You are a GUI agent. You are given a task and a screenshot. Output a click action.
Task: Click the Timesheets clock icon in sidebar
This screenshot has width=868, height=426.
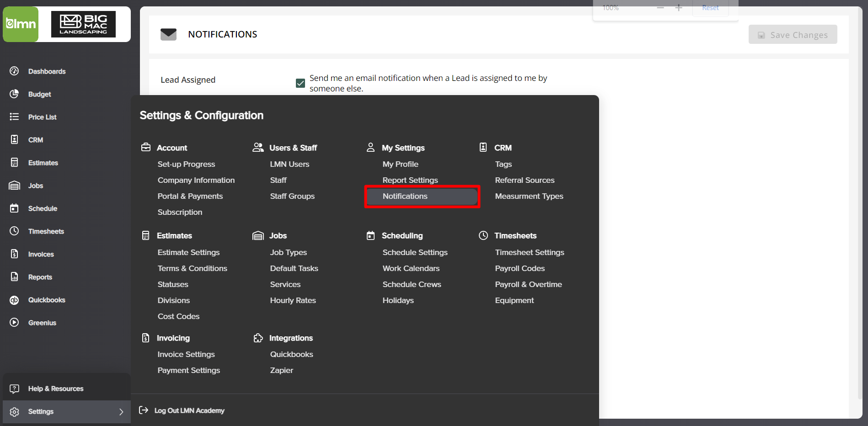[x=15, y=231]
